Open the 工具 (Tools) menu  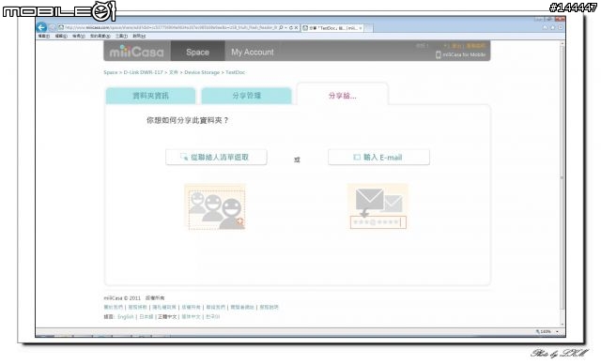[x=121, y=36]
